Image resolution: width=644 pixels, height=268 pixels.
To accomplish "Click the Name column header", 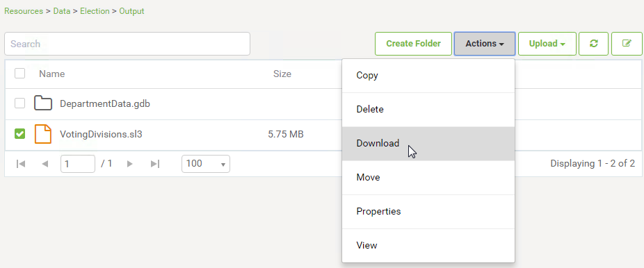I will point(51,74).
